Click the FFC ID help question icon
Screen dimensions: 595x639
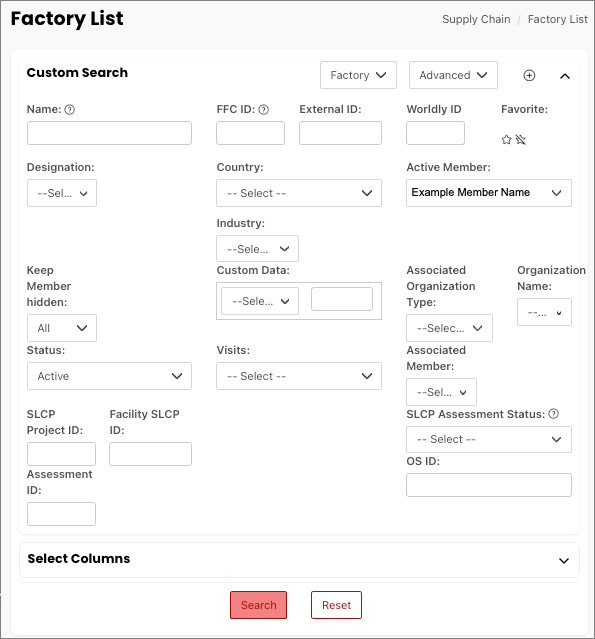(x=264, y=110)
